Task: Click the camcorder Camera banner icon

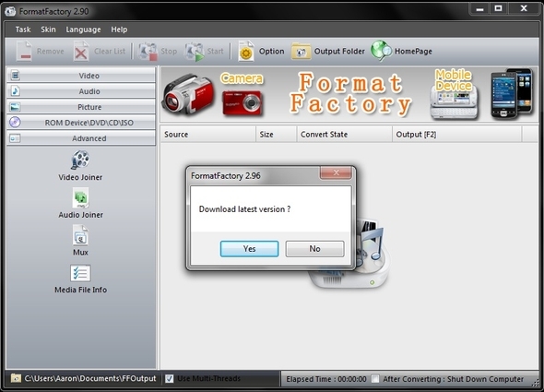Action: 188,94
